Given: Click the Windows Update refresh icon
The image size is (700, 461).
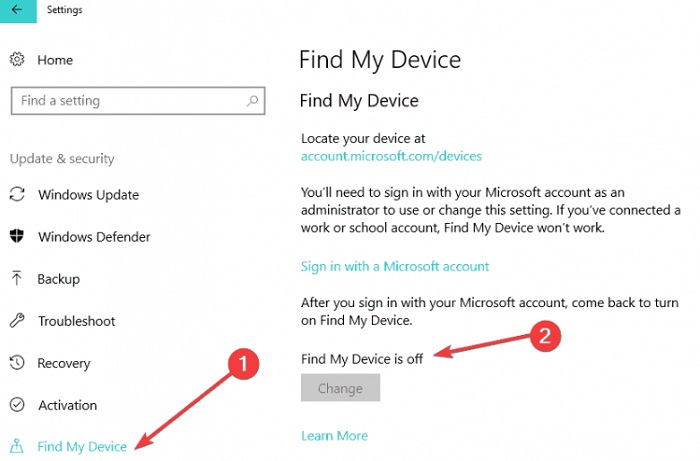Looking at the screenshot, I should [x=17, y=194].
